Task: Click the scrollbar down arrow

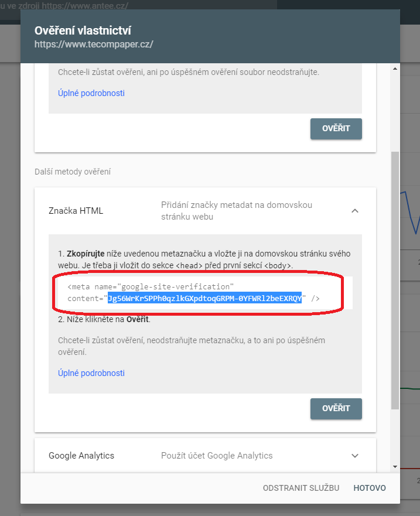Action: (395, 466)
